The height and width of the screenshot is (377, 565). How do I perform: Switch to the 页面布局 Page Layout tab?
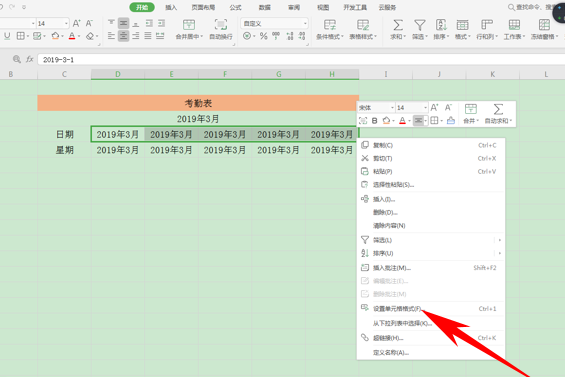(203, 7)
